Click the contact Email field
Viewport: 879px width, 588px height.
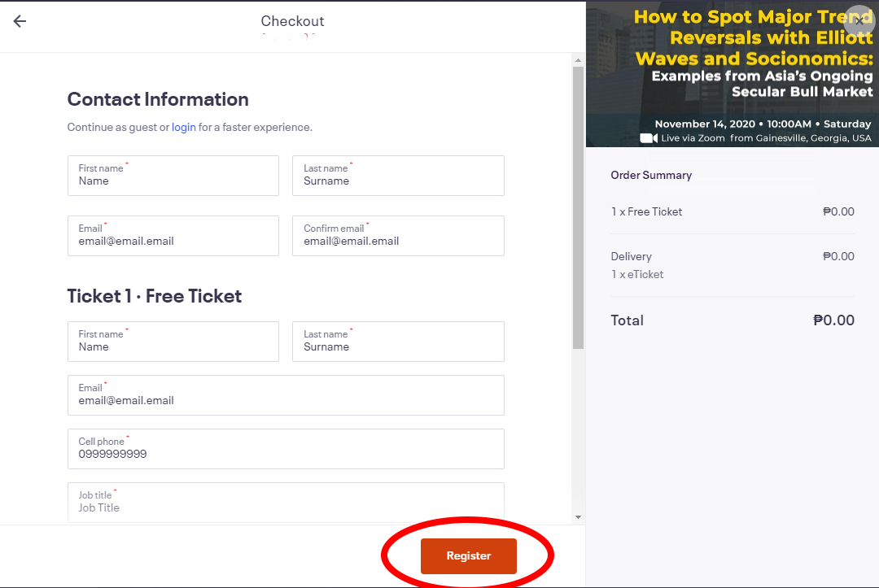pos(173,236)
